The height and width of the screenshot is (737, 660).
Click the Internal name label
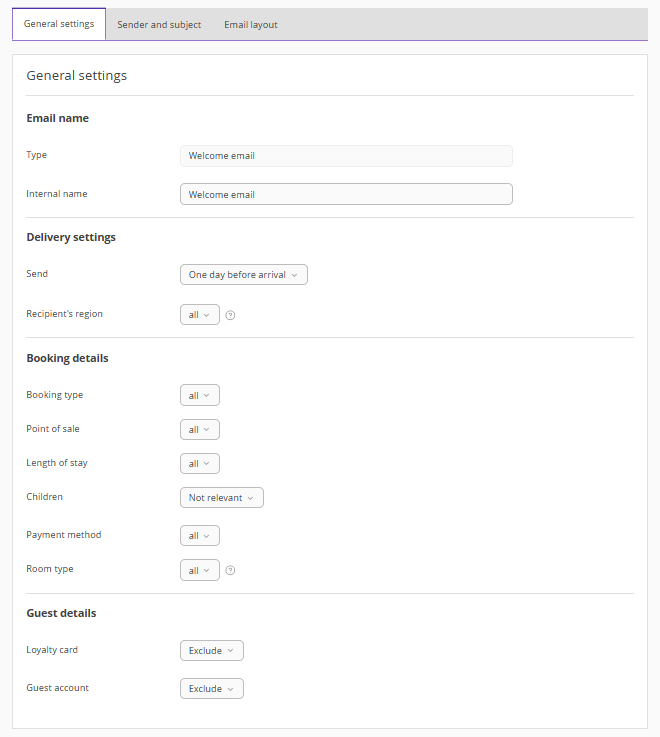click(x=57, y=194)
